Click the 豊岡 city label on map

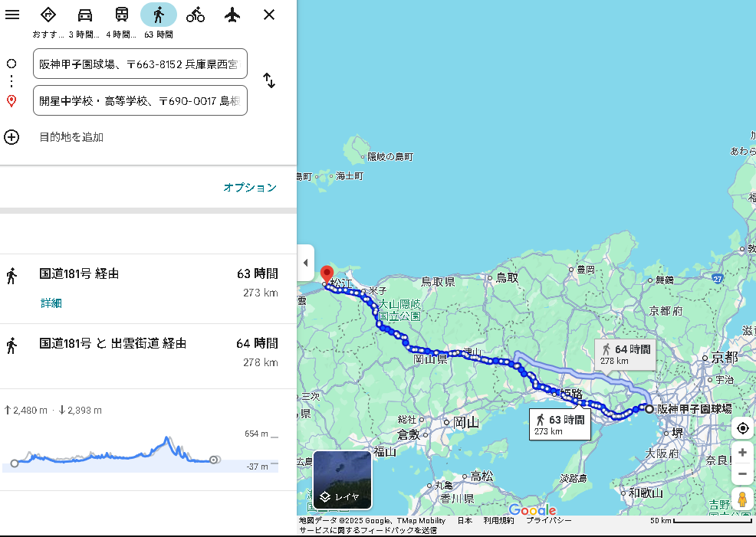coord(586,269)
